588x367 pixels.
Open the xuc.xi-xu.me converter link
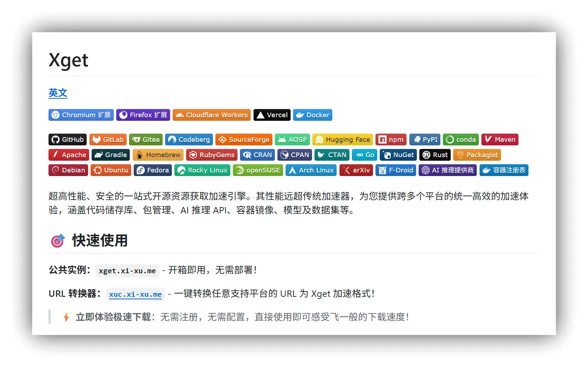pyautogui.click(x=136, y=294)
